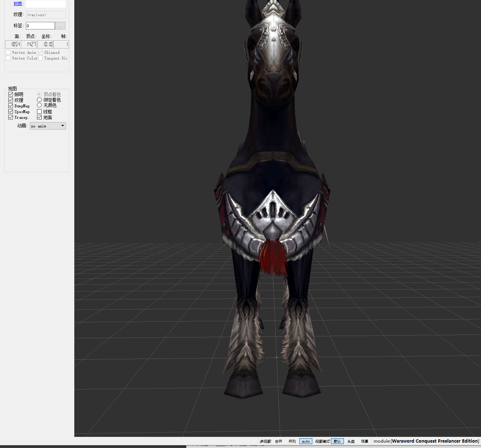
Task: Click the face count value 1854
Action: pos(13,44)
